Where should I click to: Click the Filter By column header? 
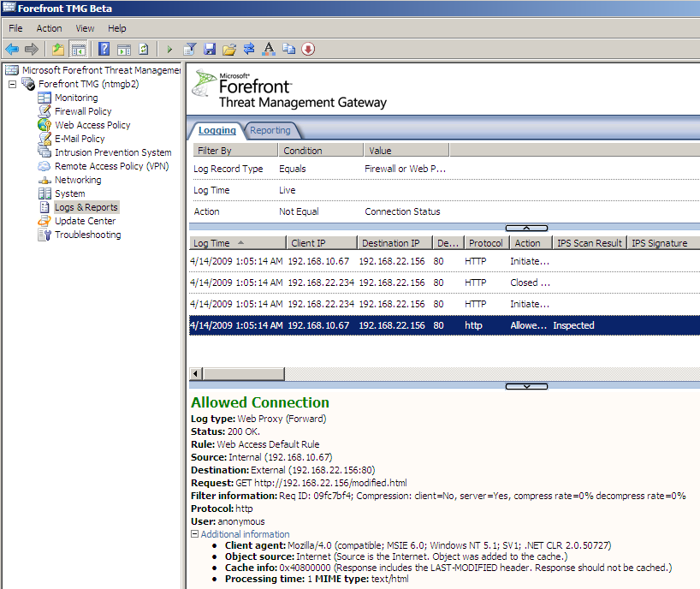235,151
